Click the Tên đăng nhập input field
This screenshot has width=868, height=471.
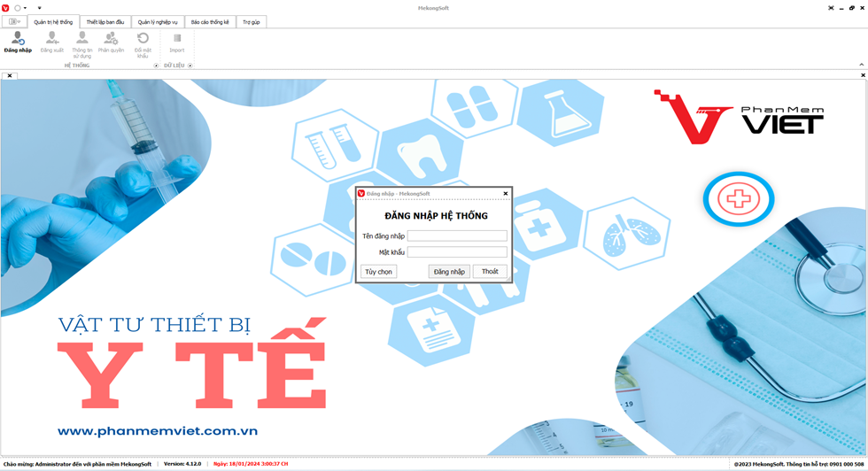point(457,235)
